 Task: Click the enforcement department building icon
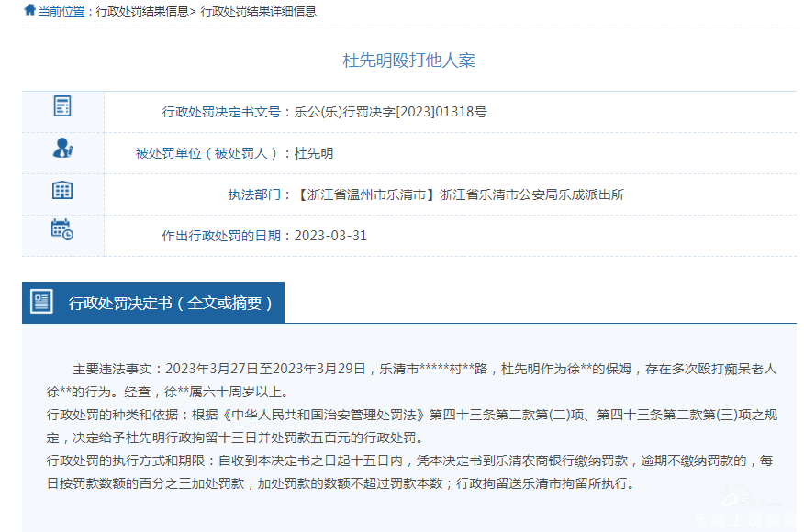(x=62, y=190)
